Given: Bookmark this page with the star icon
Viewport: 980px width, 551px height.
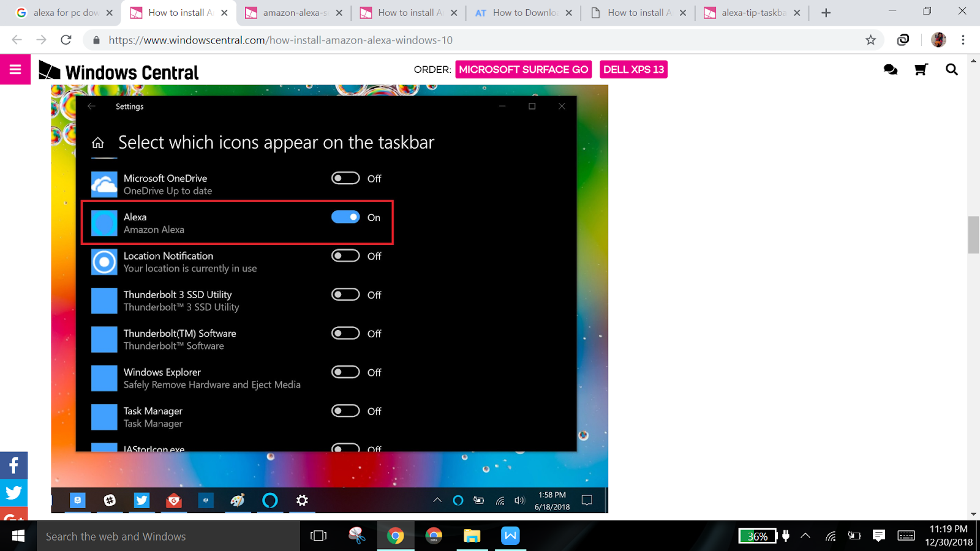Looking at the screenshot, I should 870,40.
